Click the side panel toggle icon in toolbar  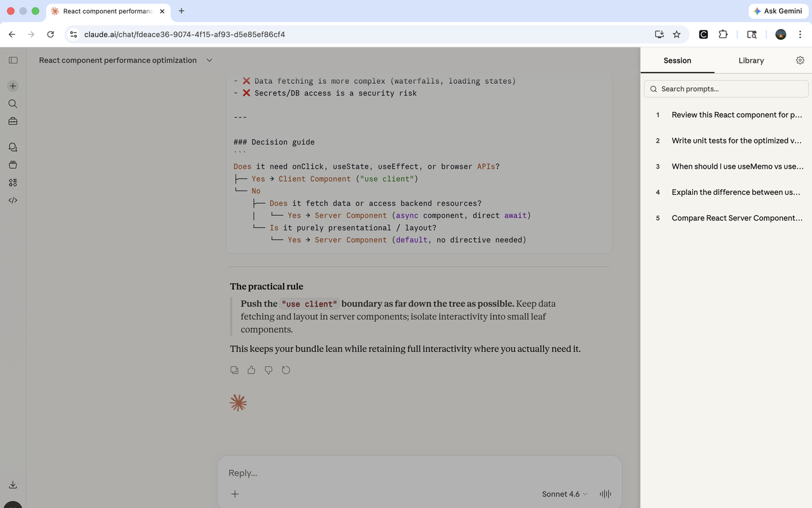[x=752, y=34]
